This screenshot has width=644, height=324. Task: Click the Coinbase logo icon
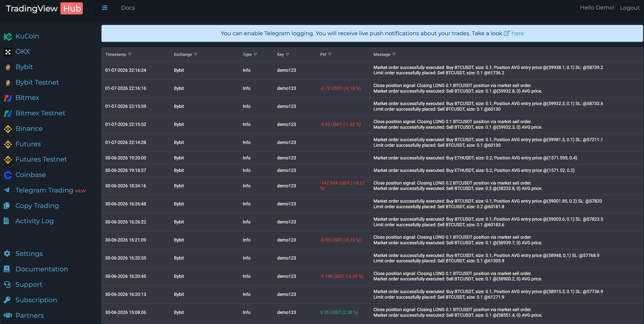[8, 175]
